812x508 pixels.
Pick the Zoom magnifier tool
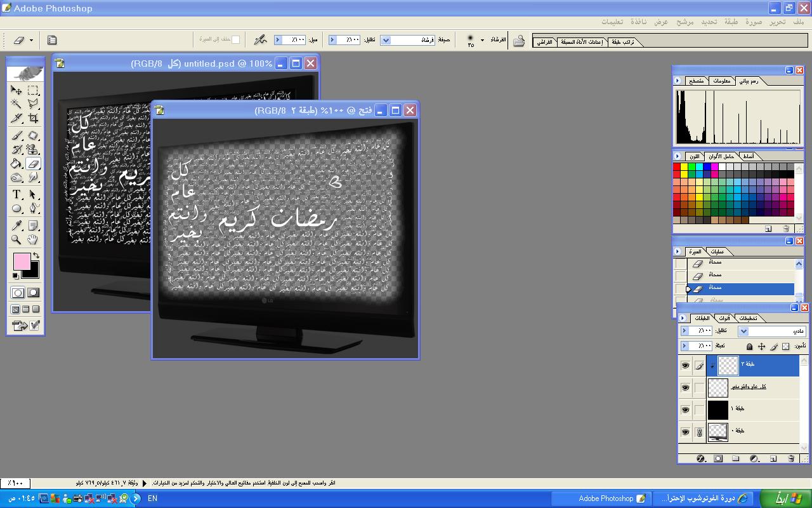[17, 239]
